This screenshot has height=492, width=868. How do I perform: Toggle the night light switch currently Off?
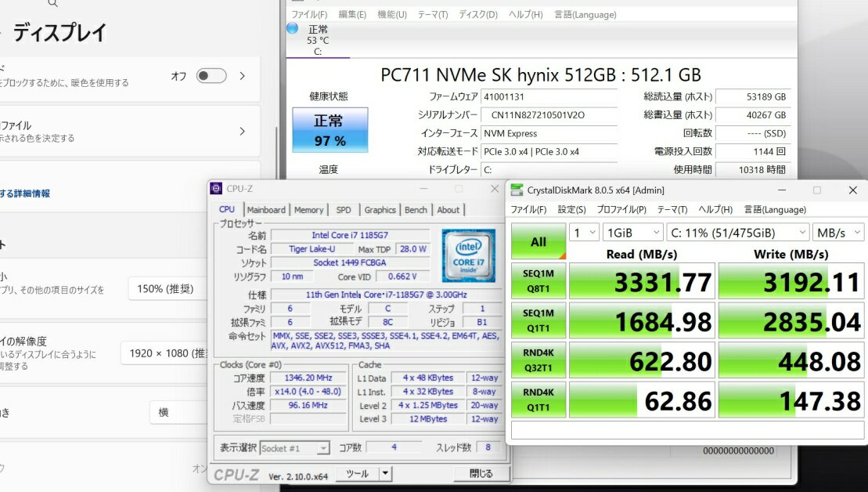pos(211,76)
